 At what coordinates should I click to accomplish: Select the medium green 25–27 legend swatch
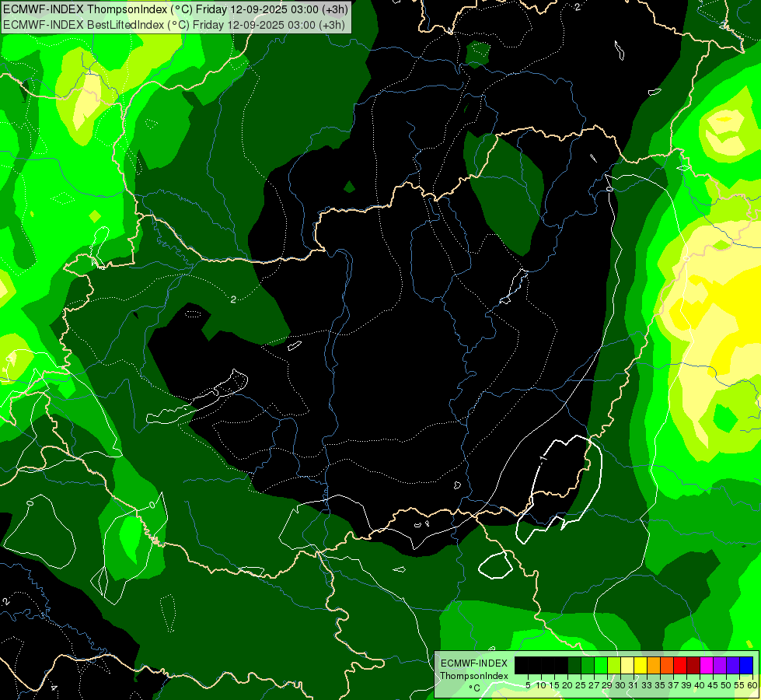coord(588,665)
